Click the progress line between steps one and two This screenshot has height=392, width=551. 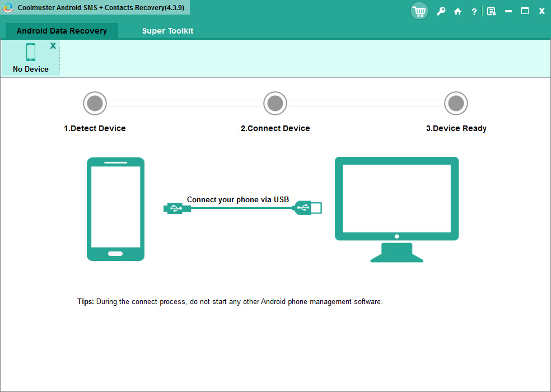[x=185, y=104]
